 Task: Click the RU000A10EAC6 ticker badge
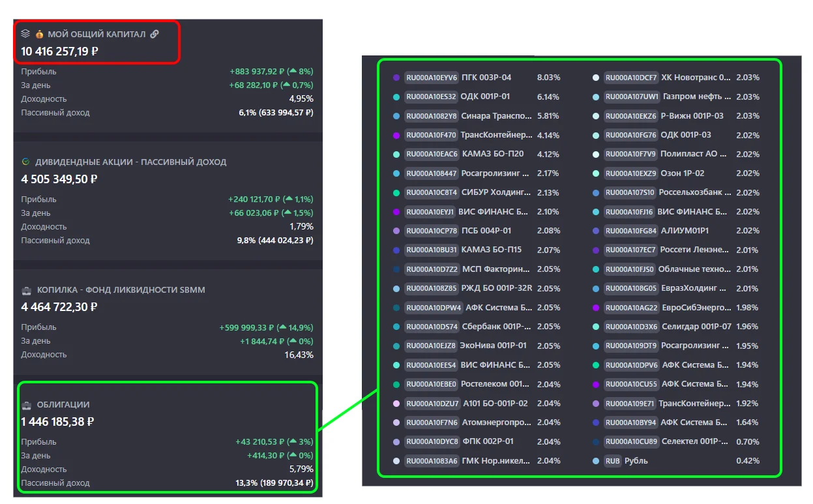431,155
